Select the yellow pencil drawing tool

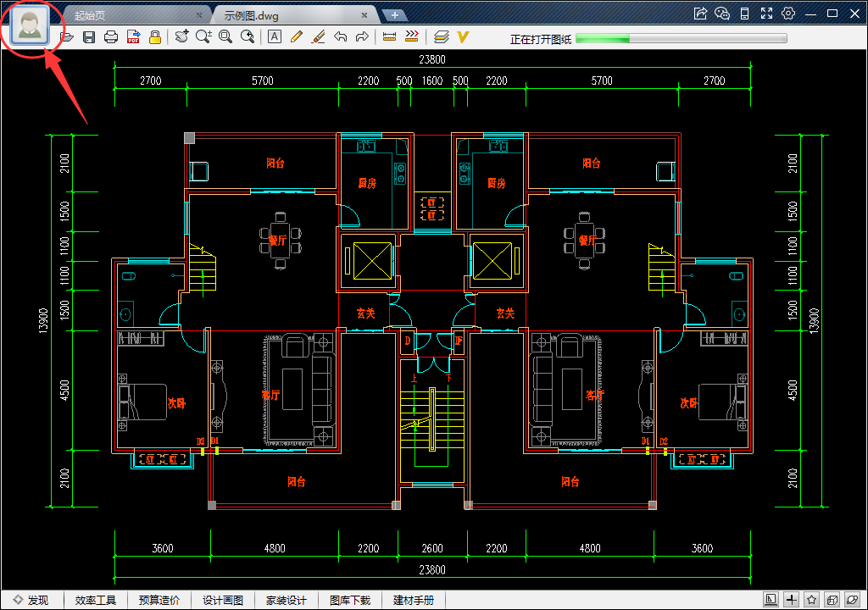click(x=296, y=36)
